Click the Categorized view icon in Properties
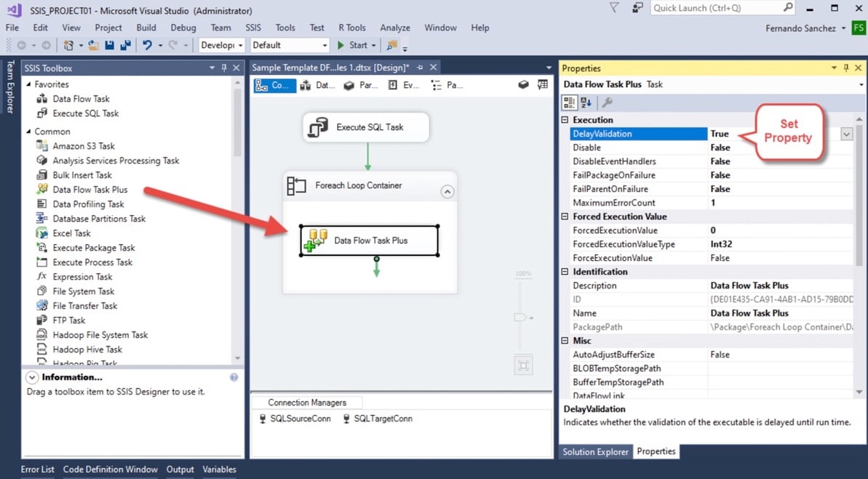Image resolution: width=868 pixels, height=479 pixels. point(569,102)
